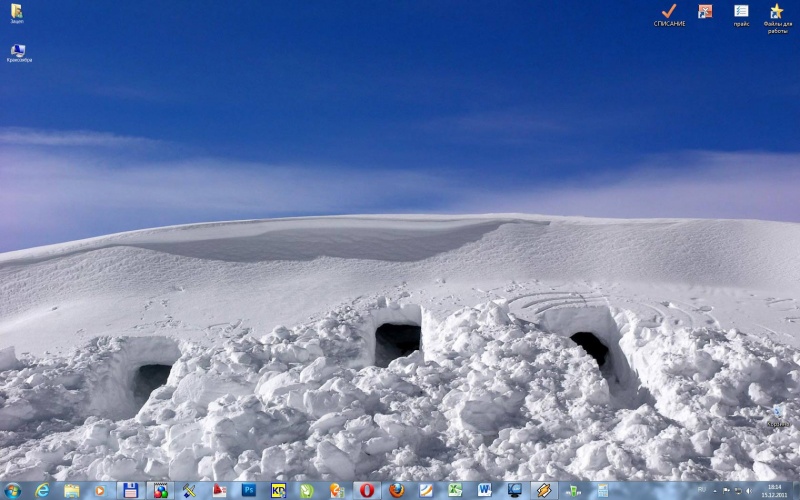This screenshot has width=800, height=500.
Task: Open Windows Media Player from taskbar
Action: click(x=100, y=490)
